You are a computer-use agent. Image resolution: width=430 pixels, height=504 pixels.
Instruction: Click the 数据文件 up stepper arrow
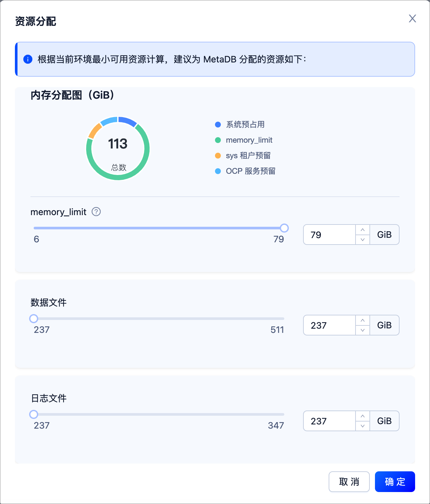(x=362, y=320)
